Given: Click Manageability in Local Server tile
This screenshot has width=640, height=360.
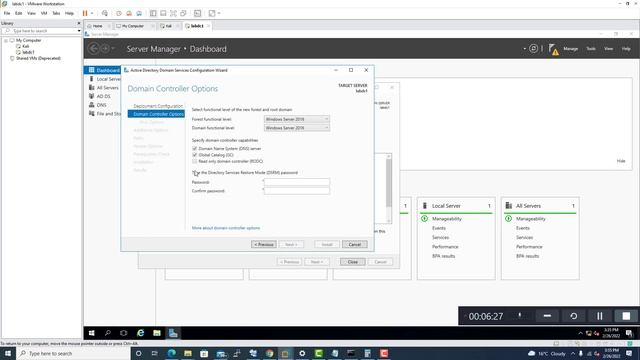Looking at the screenshot, I should pyautogui.click(x=447, y=219).
